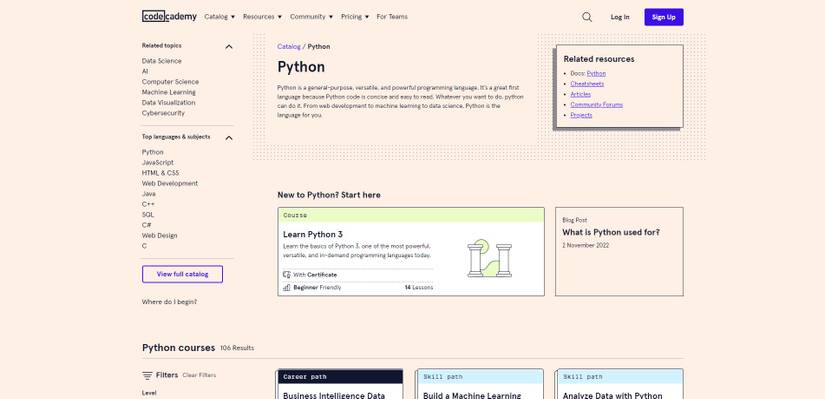The height and width of the screenshot is (399, 825).
Task: Click the '2 November 2022' date text
Action: click(586, 245)
